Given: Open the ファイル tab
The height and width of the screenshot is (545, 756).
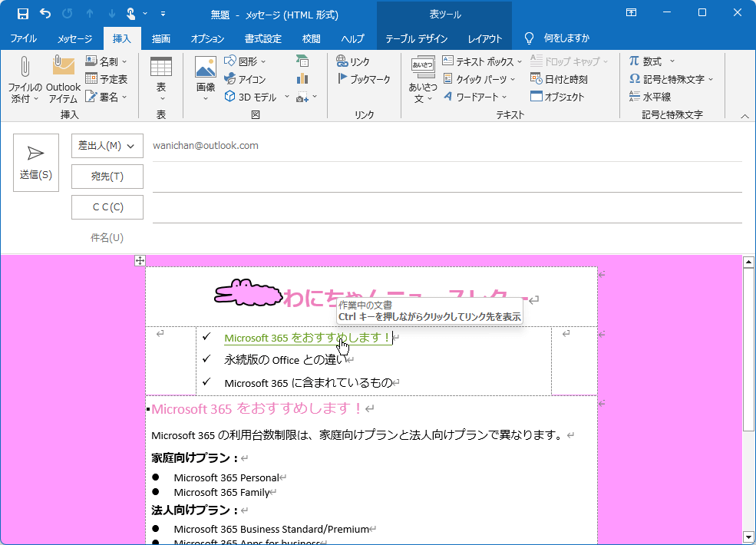Looking at the screenshot, I should point(23,38).
